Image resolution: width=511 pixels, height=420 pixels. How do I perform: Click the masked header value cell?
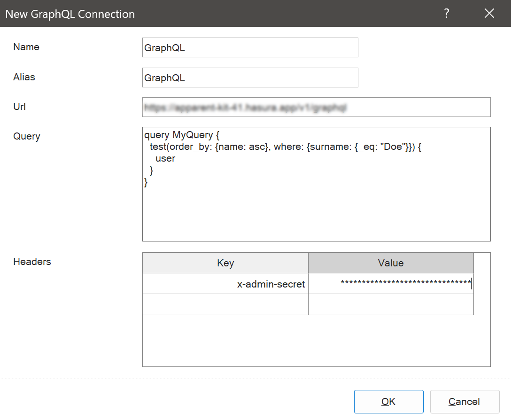coord(391,284)
